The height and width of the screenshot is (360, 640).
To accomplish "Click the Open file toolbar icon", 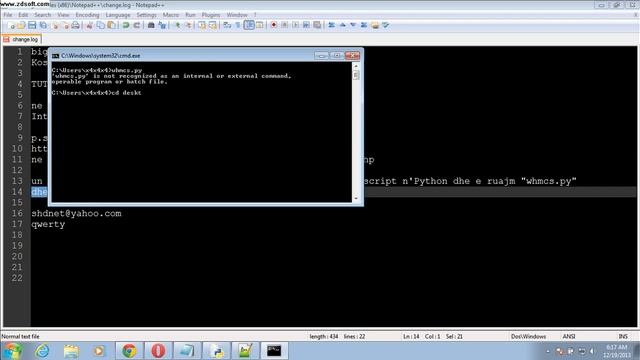I will coord(21,25).
